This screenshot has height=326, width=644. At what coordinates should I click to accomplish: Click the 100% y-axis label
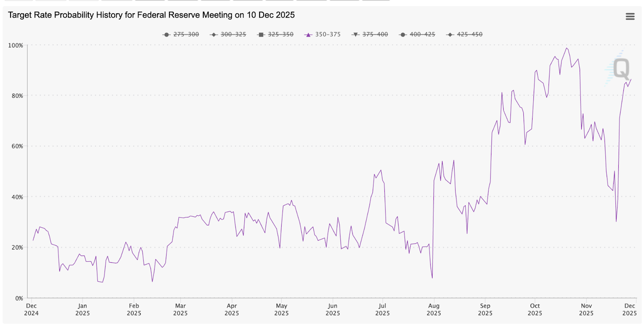click(16, 45)
